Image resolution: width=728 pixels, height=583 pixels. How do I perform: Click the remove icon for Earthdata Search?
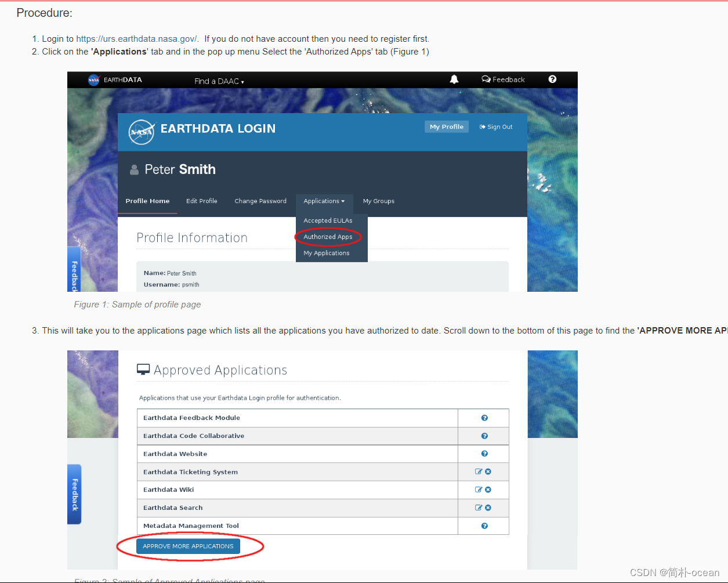[488, 508]
